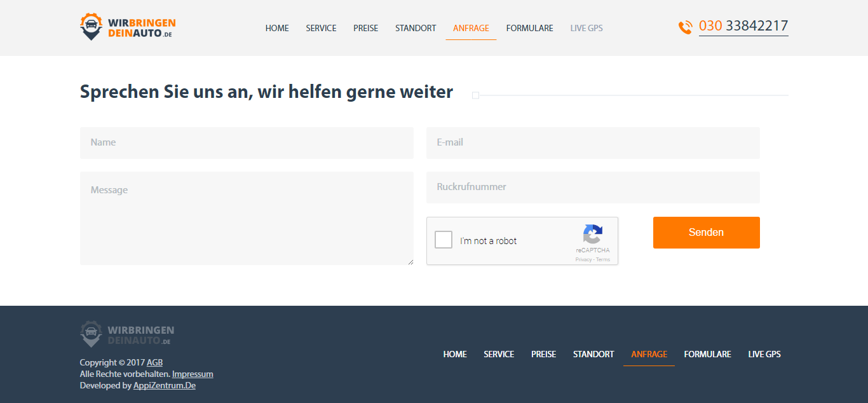Open Formulare in the footer navigation
The image size is (868, 403).
click(x=707, y=354)
